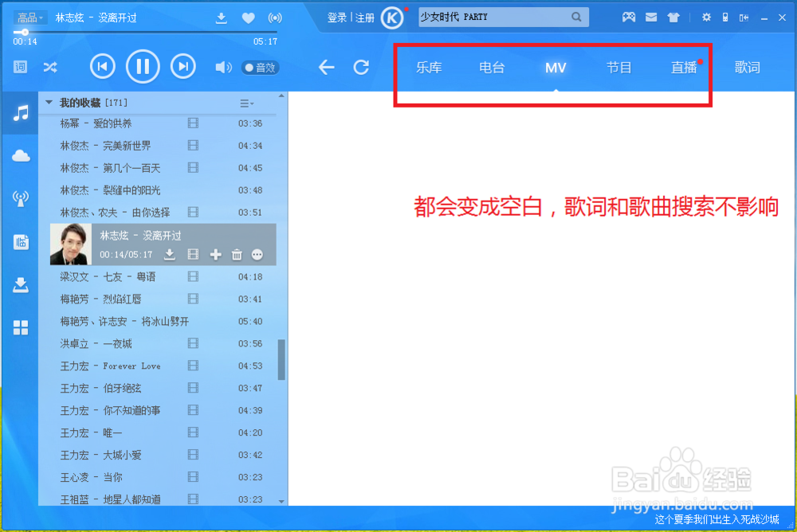Switch to the 直播 tab
The image size is (797, 532).
(x=684, y=68)
